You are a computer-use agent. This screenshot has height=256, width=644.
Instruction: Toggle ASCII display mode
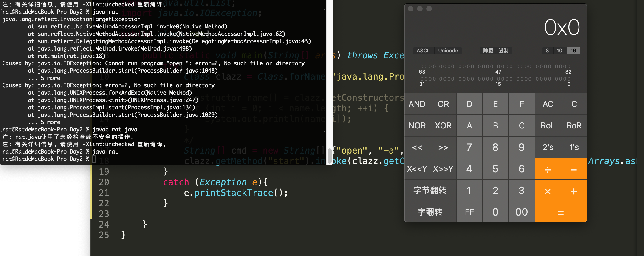(x=423, y=51)
